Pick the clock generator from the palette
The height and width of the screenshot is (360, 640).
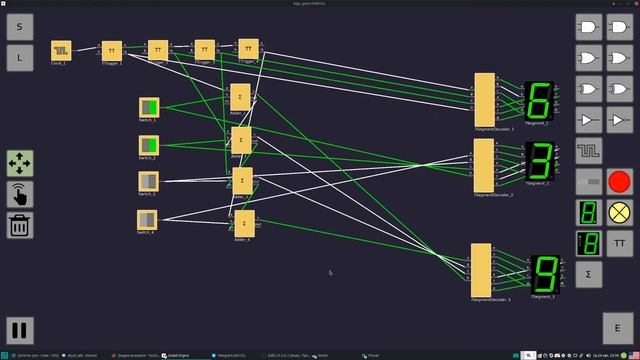[x=589, y=151]
